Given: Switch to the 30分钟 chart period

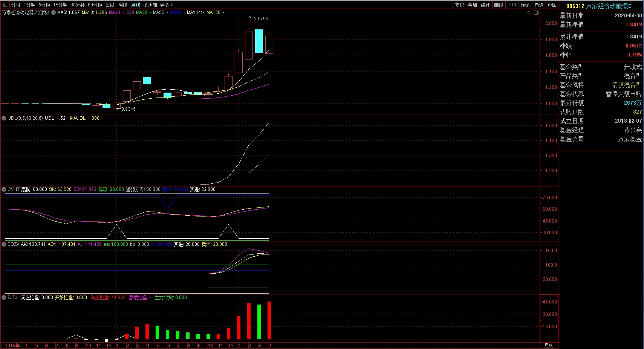Looking at the screenshot, I should [x=78, y=5].
